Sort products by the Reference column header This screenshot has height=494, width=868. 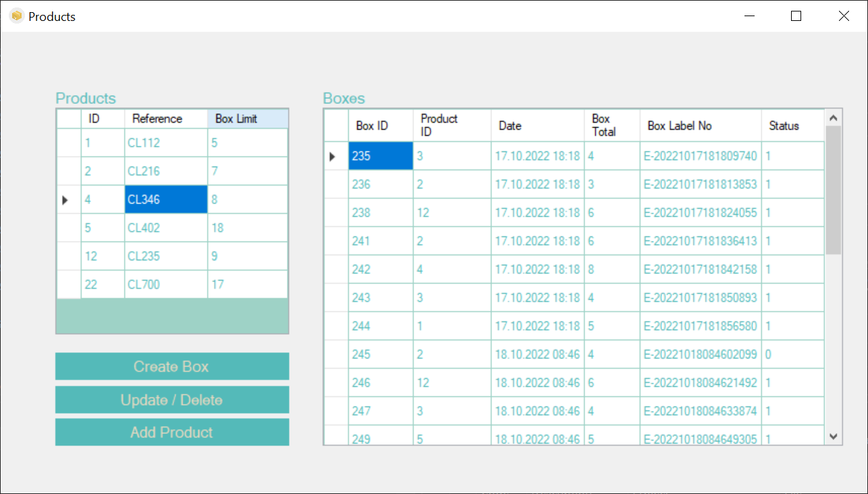pyautogui.click(x=155, y=118)
